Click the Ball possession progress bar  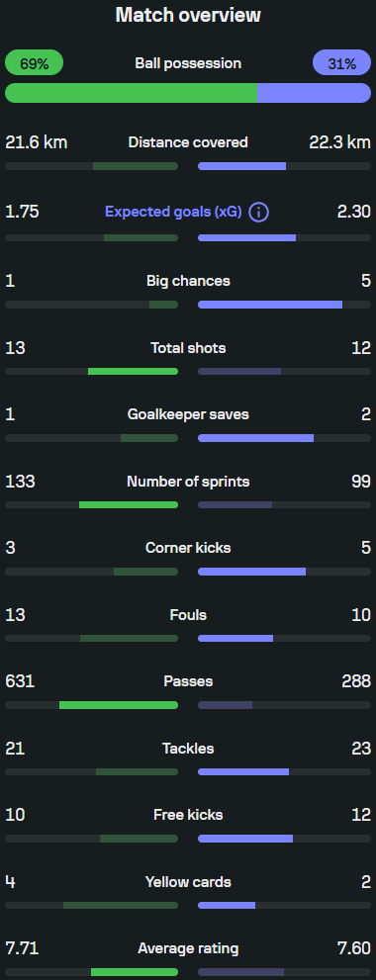pos(188,93)
